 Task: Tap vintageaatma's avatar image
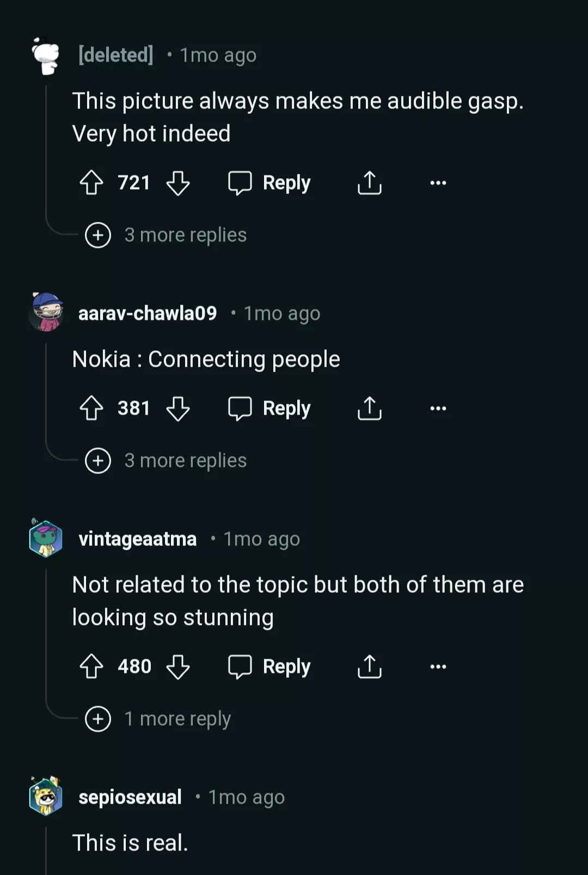[46, 539]
